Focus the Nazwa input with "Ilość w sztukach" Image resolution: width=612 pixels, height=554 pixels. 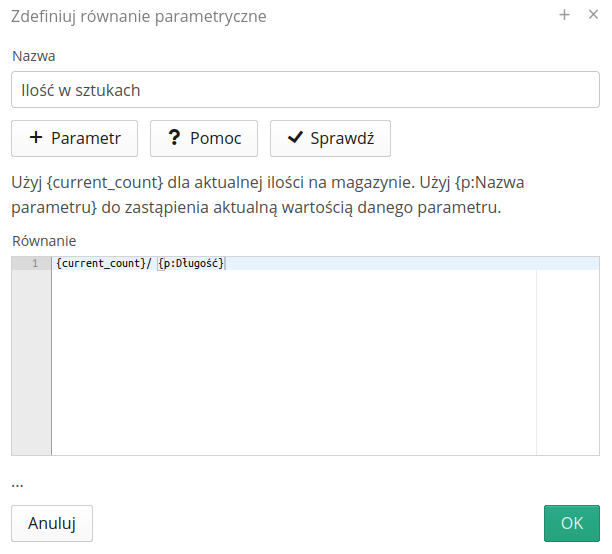(x=306, y=89)
